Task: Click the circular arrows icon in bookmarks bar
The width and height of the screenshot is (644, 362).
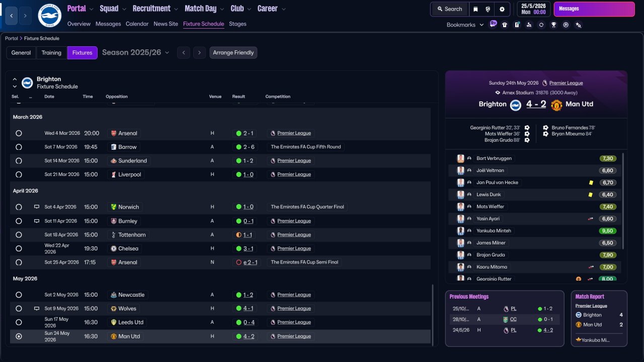Action: coord(541,25)
